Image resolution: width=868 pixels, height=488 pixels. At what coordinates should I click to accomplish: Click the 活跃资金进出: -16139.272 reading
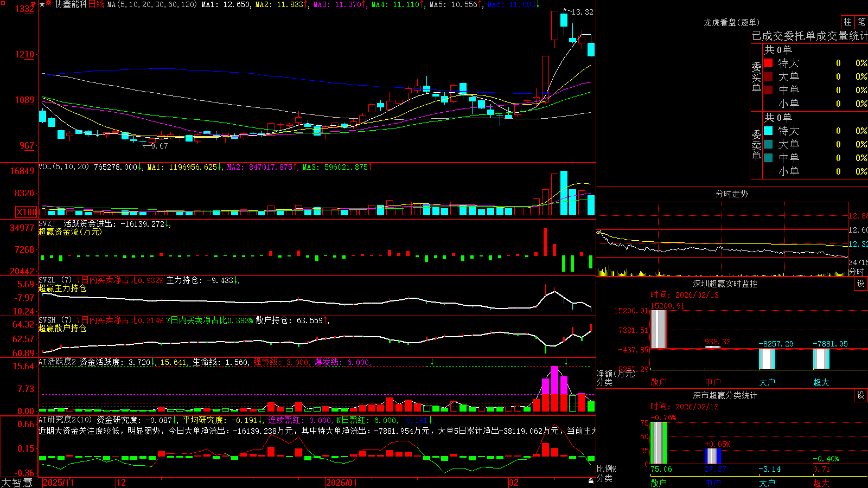click(x=114, y=224)
